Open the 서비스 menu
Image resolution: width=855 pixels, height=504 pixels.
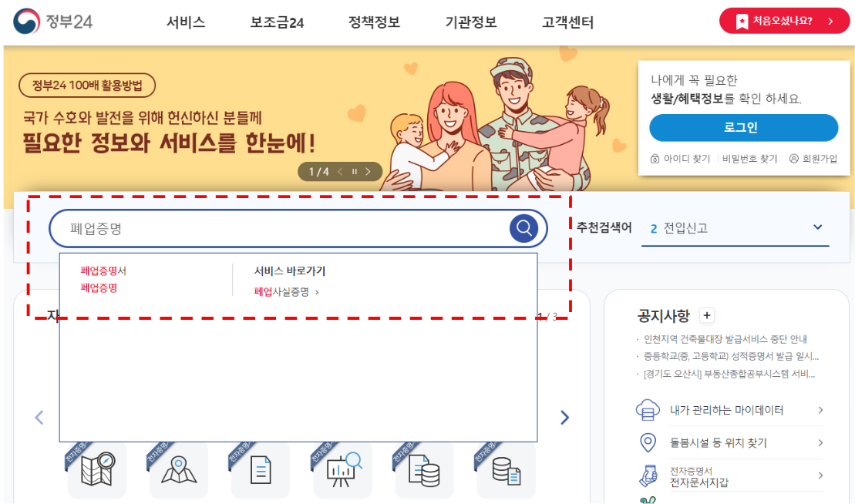coord(186,22)
